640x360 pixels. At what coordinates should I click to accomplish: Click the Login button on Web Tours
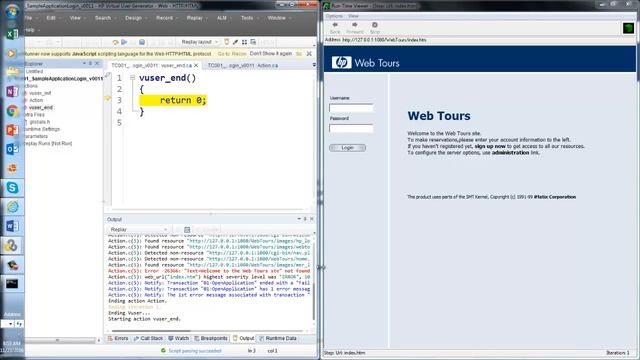(347, 148)
